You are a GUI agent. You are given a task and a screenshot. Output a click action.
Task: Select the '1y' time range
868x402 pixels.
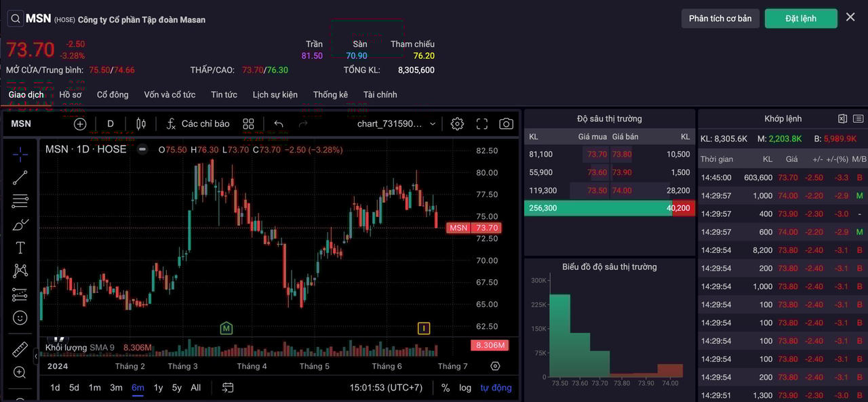coord(158,388)
